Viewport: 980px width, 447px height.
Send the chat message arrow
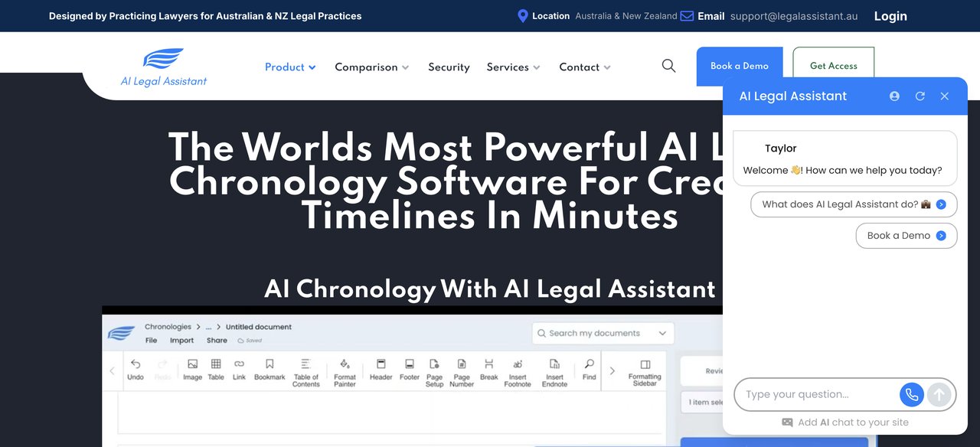(x=939, y=395)
